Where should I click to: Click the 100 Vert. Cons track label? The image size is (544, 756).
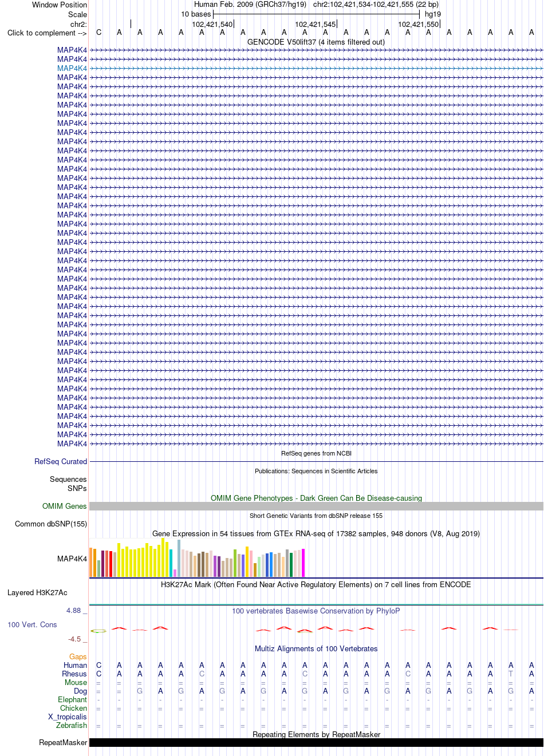(32, 624)
